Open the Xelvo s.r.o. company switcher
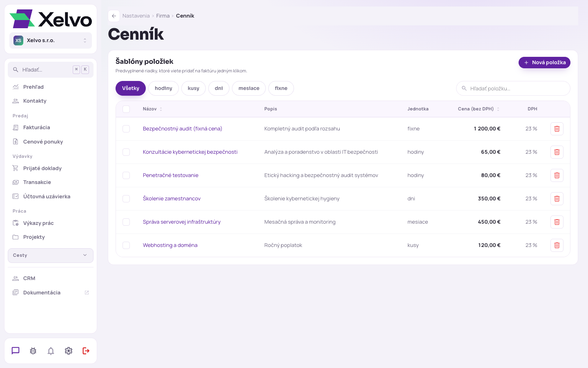This screenshot has width=588, height=368. click(x=51, y=40)
